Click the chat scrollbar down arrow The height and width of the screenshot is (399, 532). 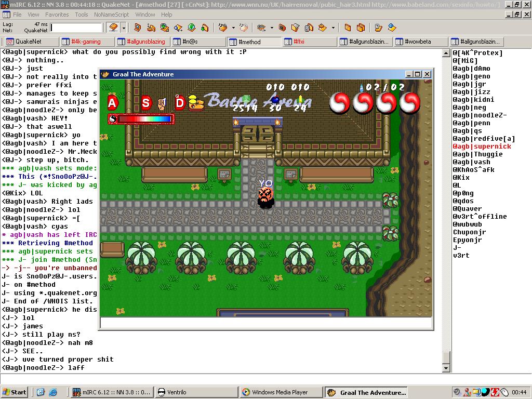446,368
